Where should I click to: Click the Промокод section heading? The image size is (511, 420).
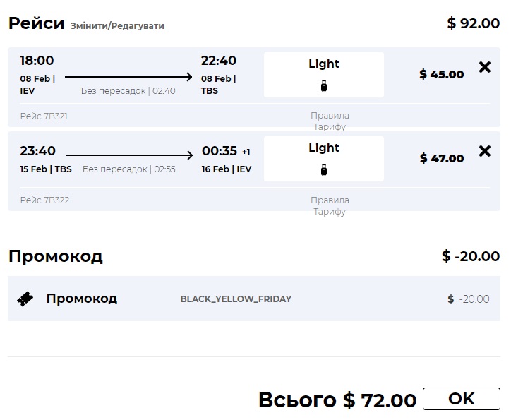coord(56,256)
